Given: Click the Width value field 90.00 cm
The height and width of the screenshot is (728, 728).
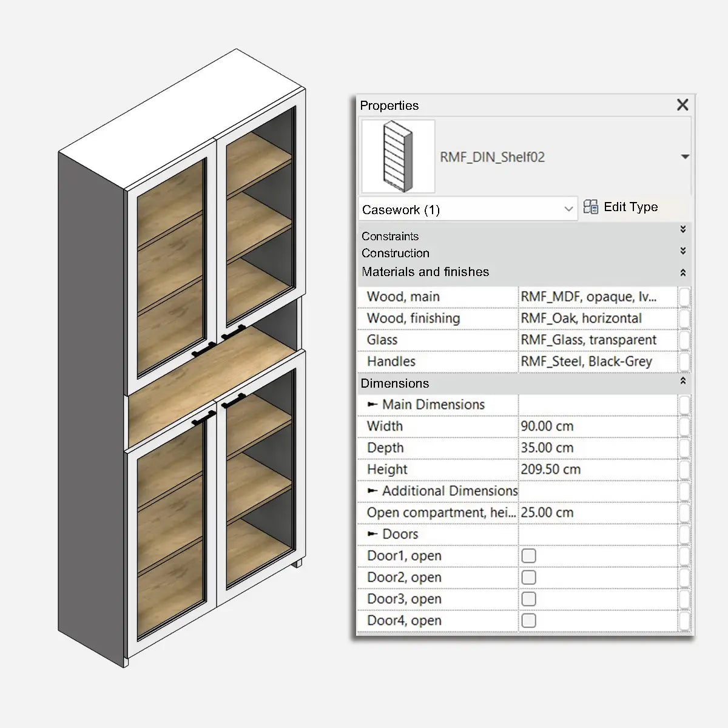Looking at the screenshot, I should [597, 426].
